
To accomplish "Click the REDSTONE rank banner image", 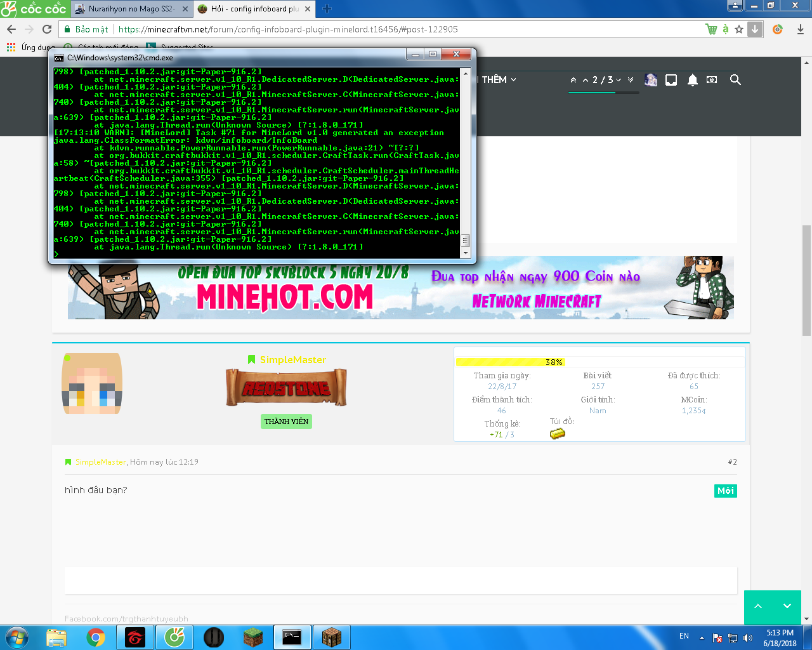I will click(x=286, y=388).
